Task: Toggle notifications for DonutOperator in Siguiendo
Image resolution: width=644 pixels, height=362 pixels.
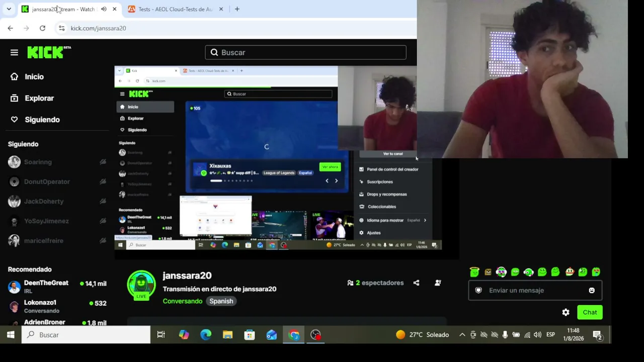Action: pyautogui.click(x=103, y=182)
